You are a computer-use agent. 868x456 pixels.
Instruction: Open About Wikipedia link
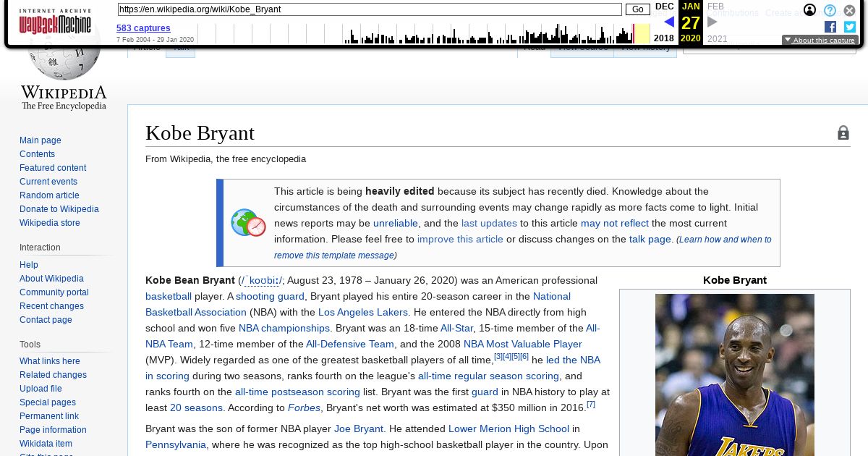(x=51, y=279)
